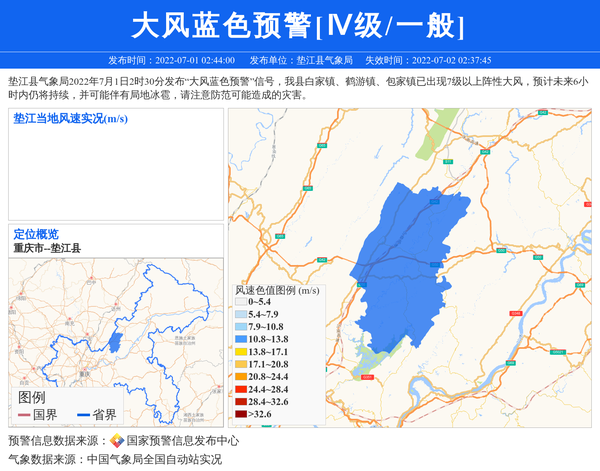This screenshot has height=471, width=600.
Task: Click the 风速色值图例 legend title
Action: (276, 290)
